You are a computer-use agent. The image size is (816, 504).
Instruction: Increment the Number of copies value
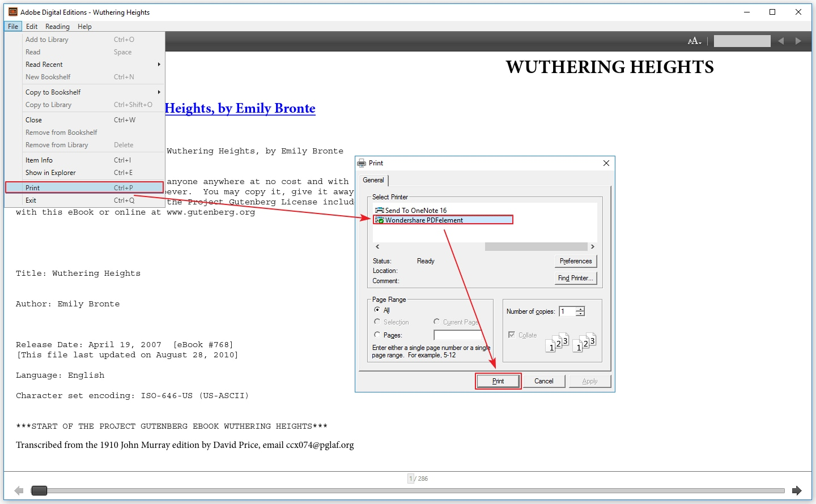(x=581, y=309)
